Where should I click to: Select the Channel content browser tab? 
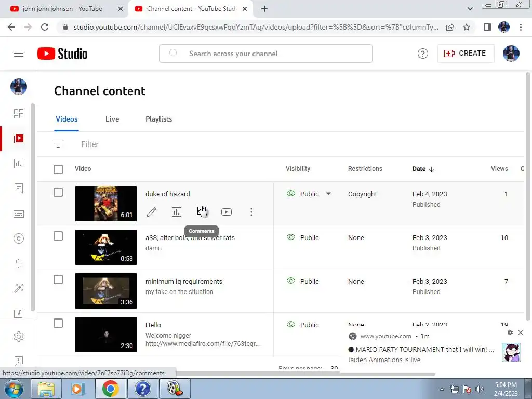190,9
